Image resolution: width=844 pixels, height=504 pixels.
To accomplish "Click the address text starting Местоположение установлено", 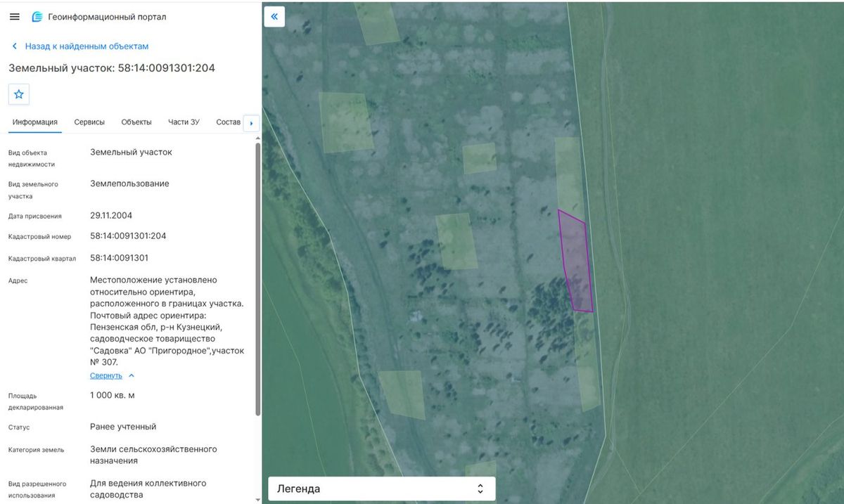I will [167, 321].
